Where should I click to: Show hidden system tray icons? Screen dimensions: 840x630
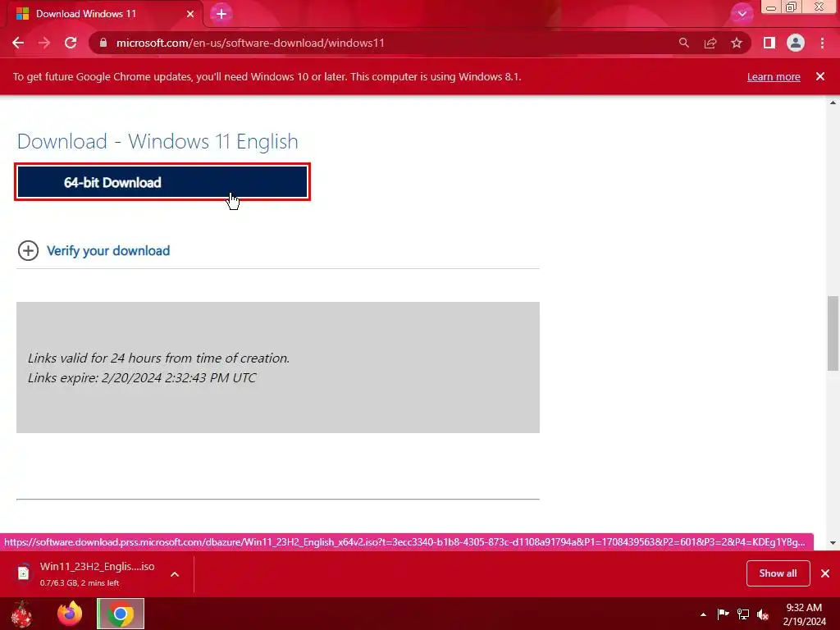[x=703, y=614]
